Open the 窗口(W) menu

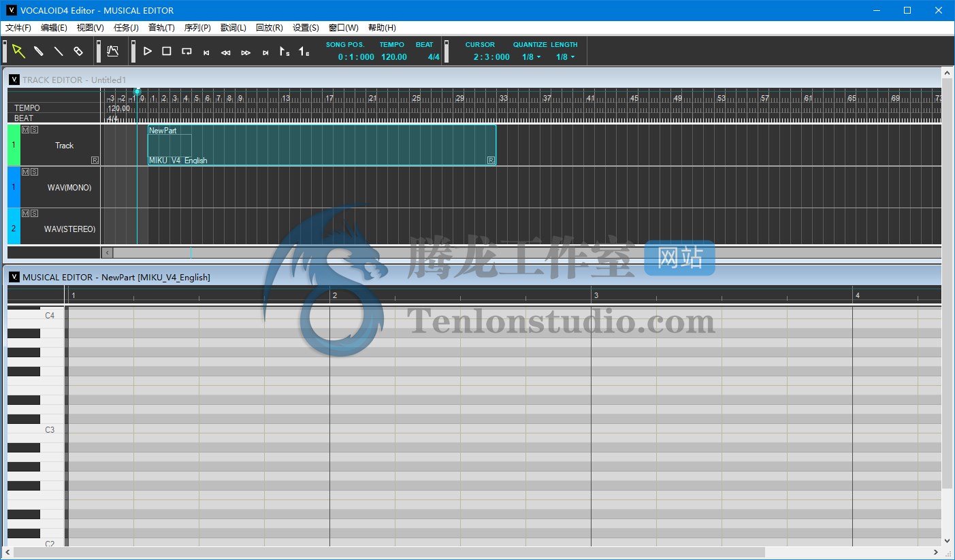coord(343,28)
